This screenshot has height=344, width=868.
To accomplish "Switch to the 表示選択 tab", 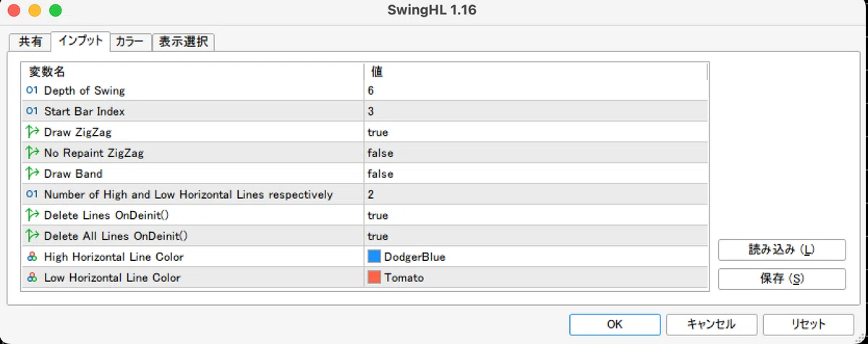I will click(x=184, y=42).
